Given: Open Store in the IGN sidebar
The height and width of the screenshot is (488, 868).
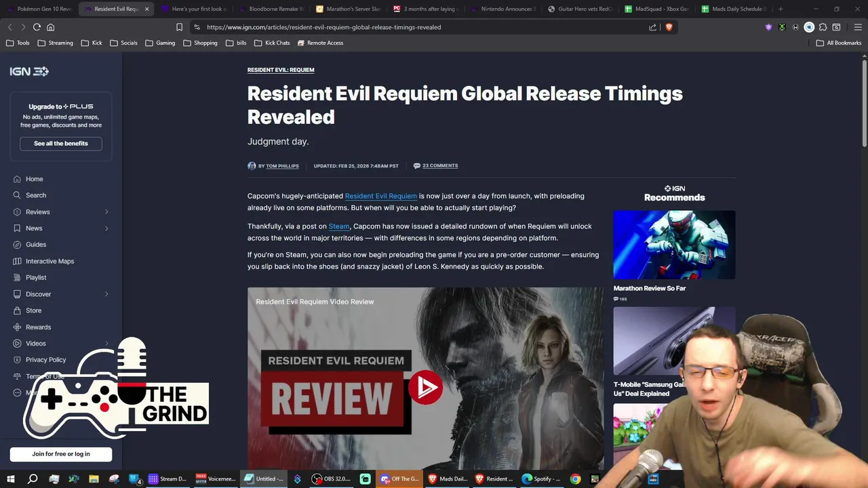Looking at the screenshot, I should [x=33, y=310].
